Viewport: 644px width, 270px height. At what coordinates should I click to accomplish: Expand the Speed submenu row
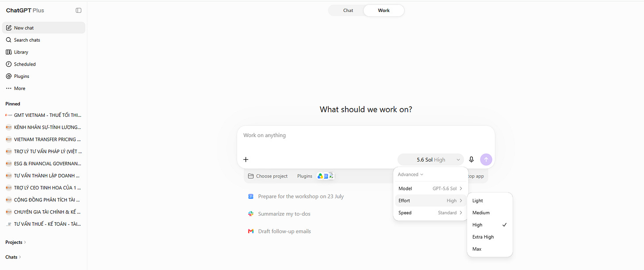click(x=430, y=213)
